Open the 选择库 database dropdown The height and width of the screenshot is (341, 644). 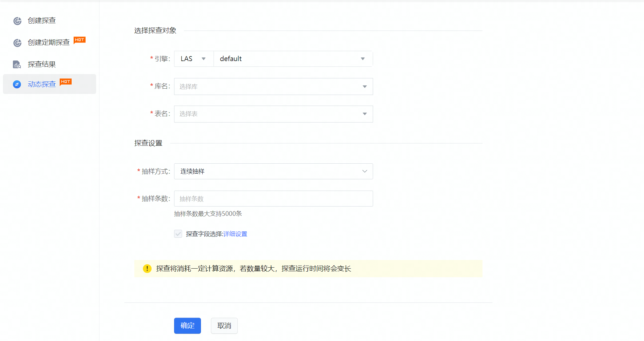tap(273, 87)
